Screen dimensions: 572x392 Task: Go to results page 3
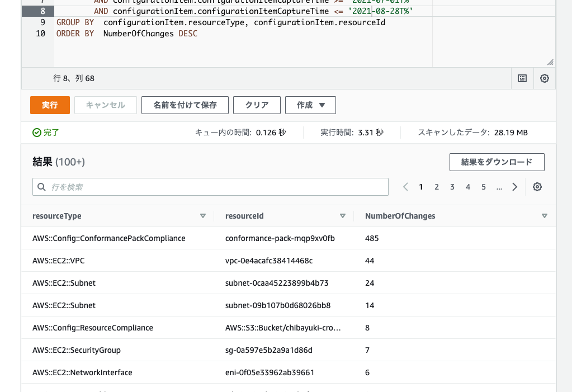(452, 187)
